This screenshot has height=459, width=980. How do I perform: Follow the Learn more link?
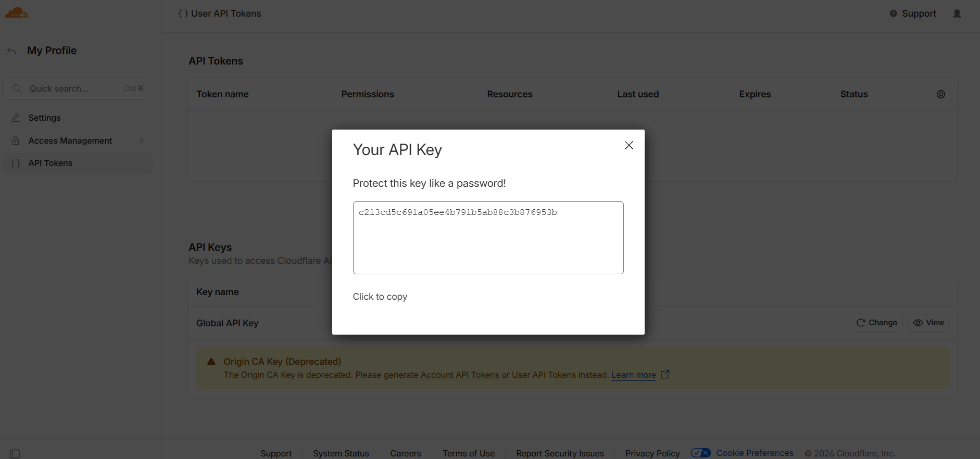(x=634, y=375)
